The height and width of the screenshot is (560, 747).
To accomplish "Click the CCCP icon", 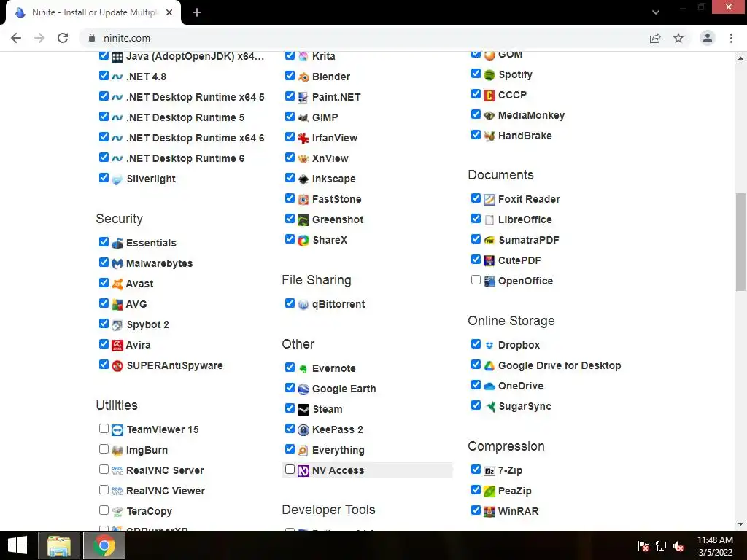I will click(489, 96).
